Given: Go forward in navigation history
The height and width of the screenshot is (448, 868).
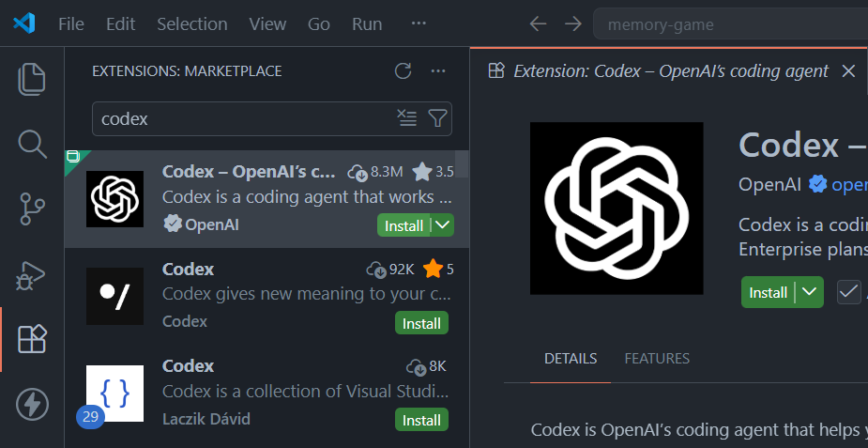Looking at the screenshot, I should (573, 23).
